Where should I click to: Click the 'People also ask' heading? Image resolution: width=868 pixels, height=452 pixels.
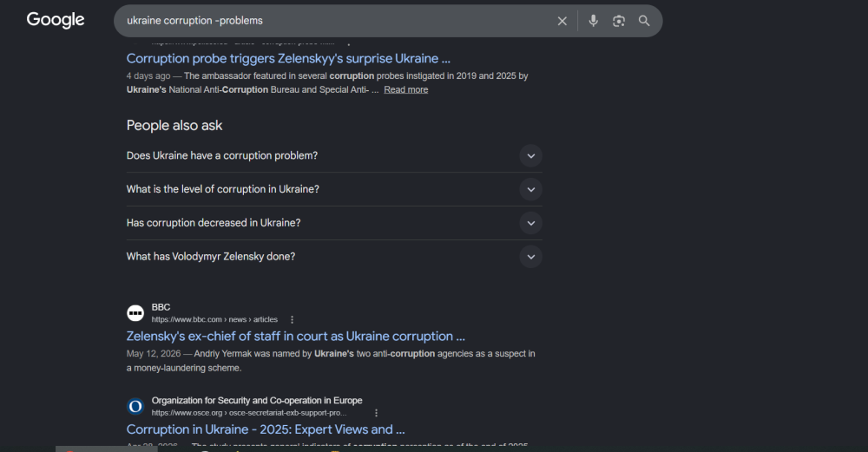174,126
